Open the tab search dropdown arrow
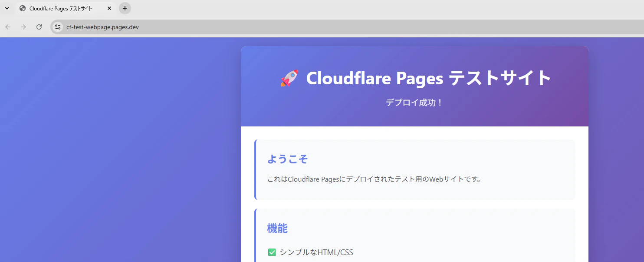The width and height of the screenshot is (644, 262). pyautogui.click(x=7, y=8)
